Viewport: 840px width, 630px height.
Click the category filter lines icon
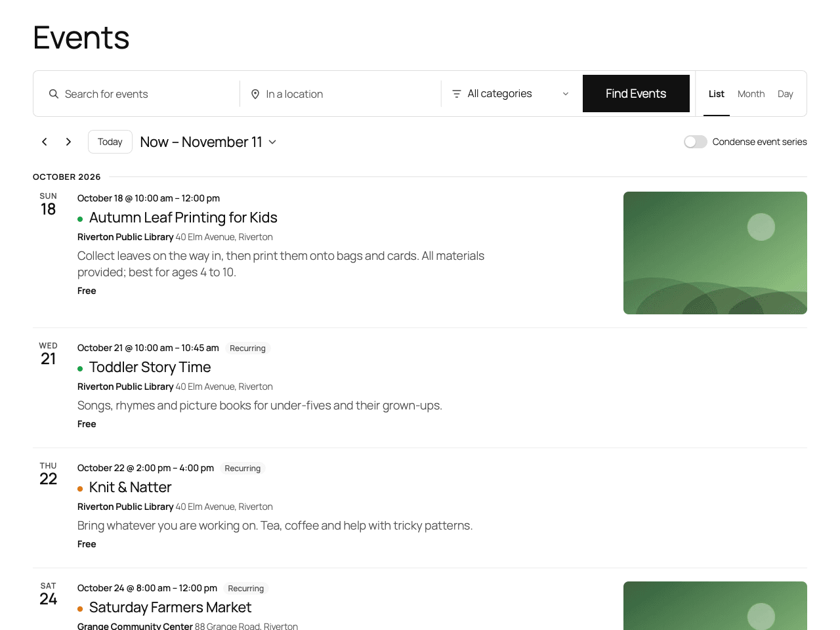457,94
